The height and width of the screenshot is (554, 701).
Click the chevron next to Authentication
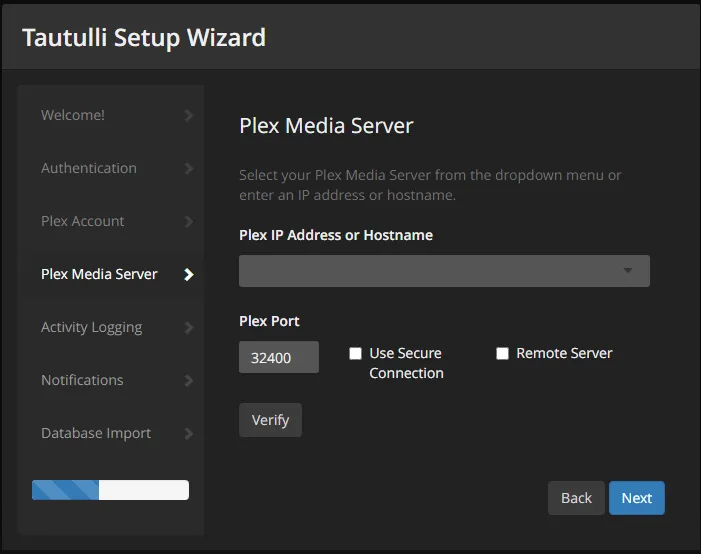[189, 169]
